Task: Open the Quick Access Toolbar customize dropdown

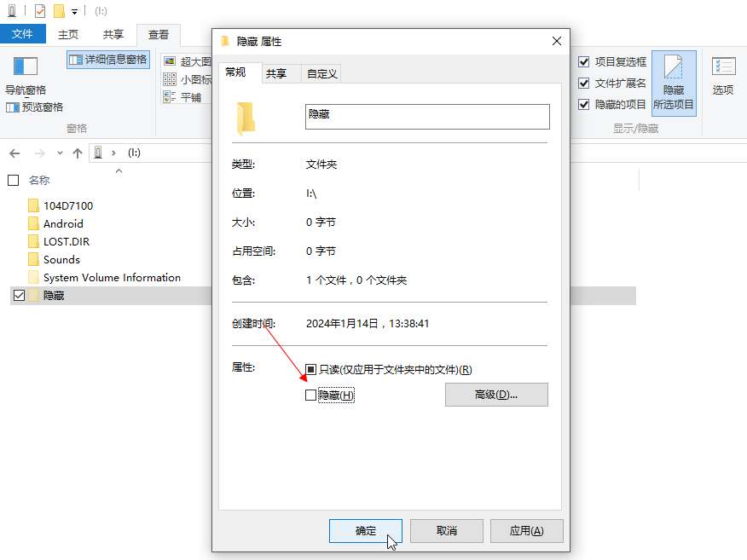Action: (x=74, y=11)
